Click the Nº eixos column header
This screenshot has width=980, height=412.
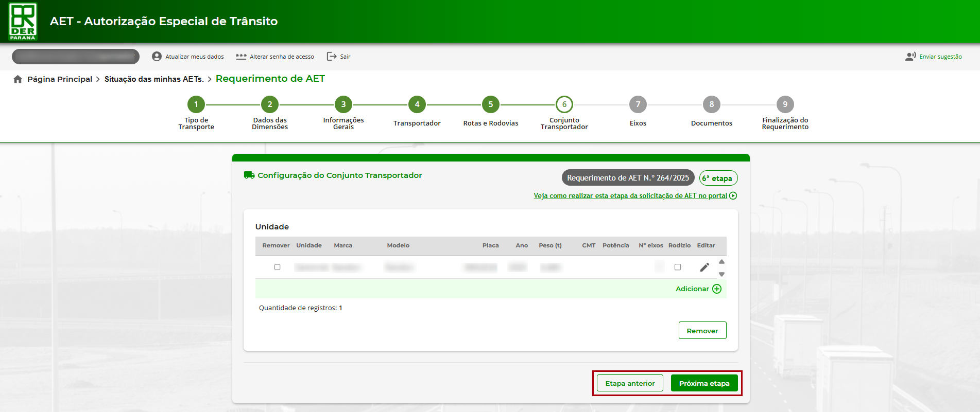point(651,246)
